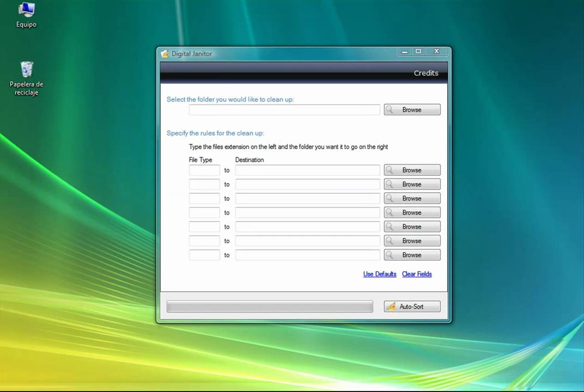Click the 'Destination' column label
This screenshot has width=584, height=392.
click(x=250, y=160)
